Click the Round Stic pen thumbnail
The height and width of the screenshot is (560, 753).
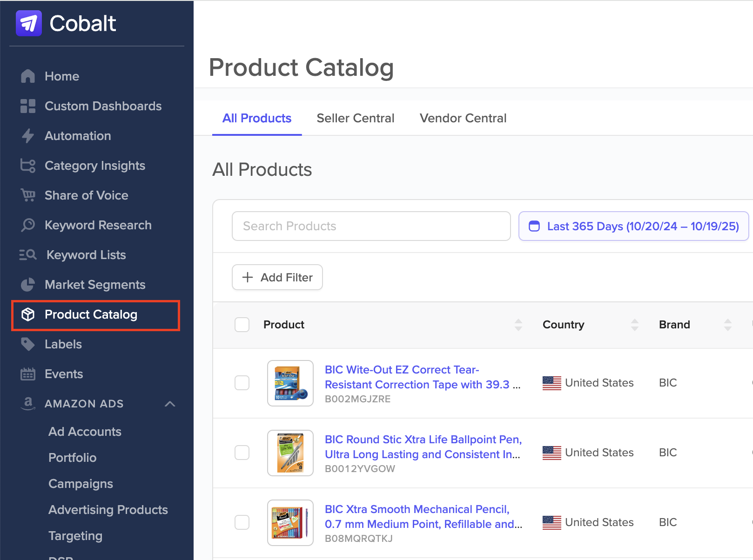coord(290,453)
